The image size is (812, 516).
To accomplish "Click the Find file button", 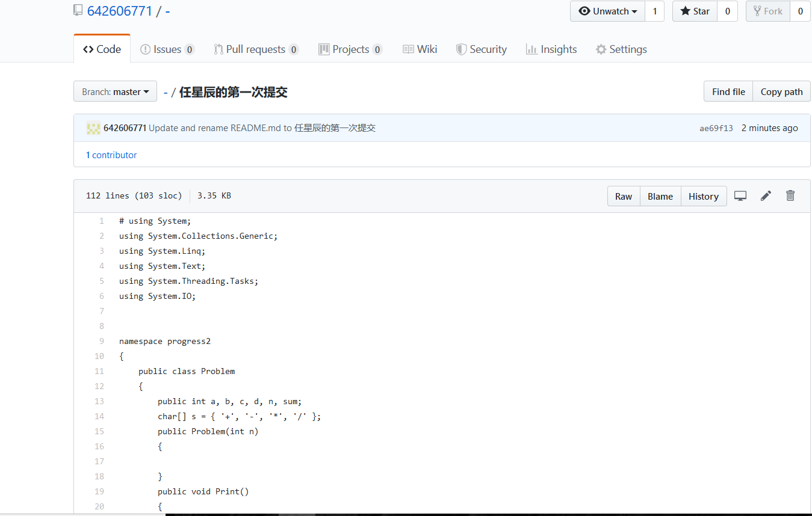I will (728, 91).
